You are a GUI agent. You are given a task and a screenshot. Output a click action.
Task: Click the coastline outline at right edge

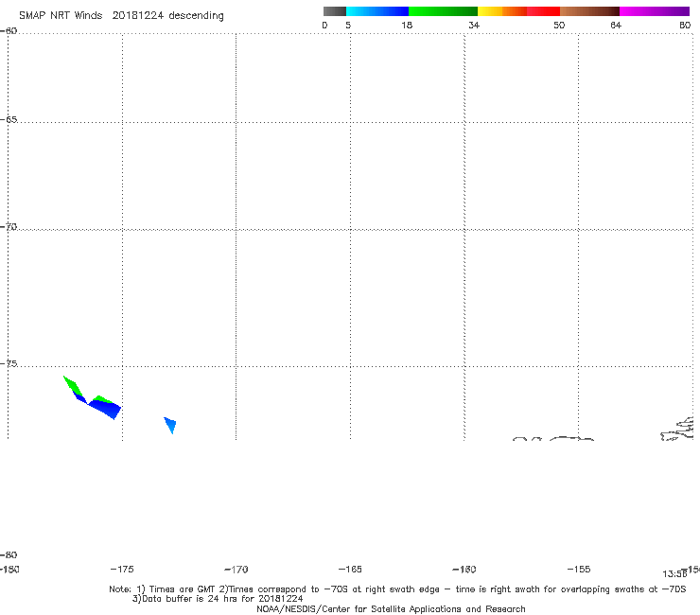click(678, 430)
